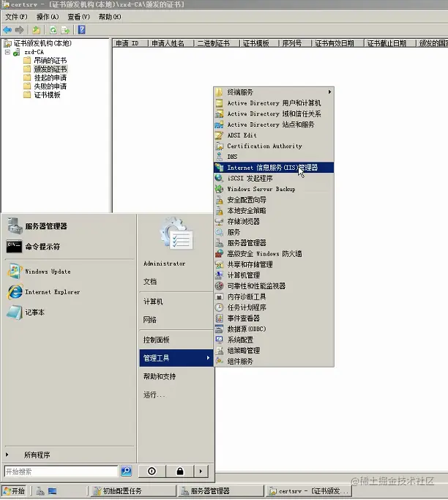Collapse the zxd-CA tree node

tap(7, 52)
